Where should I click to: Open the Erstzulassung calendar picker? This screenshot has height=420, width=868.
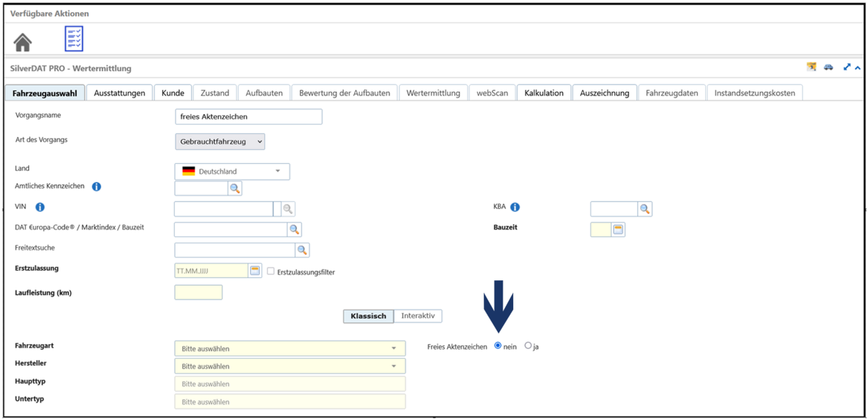(255, 271)
